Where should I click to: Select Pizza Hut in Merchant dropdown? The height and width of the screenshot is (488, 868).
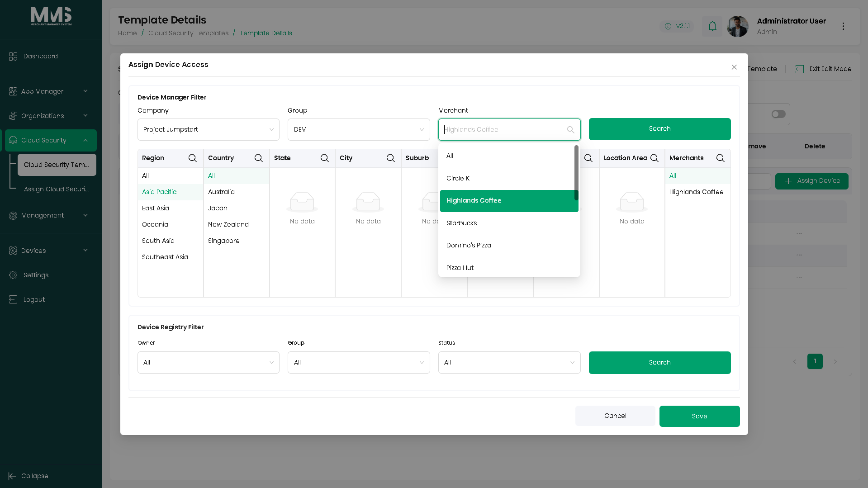[x=509, y=268]
